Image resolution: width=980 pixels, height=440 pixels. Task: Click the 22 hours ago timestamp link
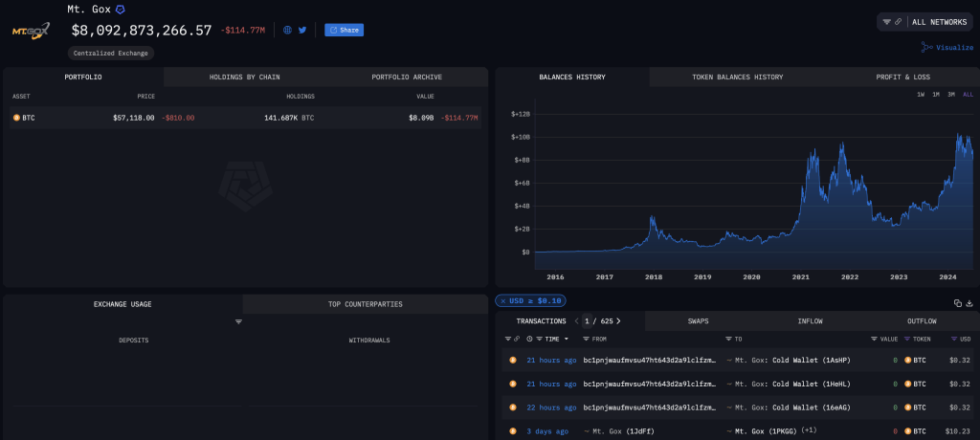[x=551, y=407]
